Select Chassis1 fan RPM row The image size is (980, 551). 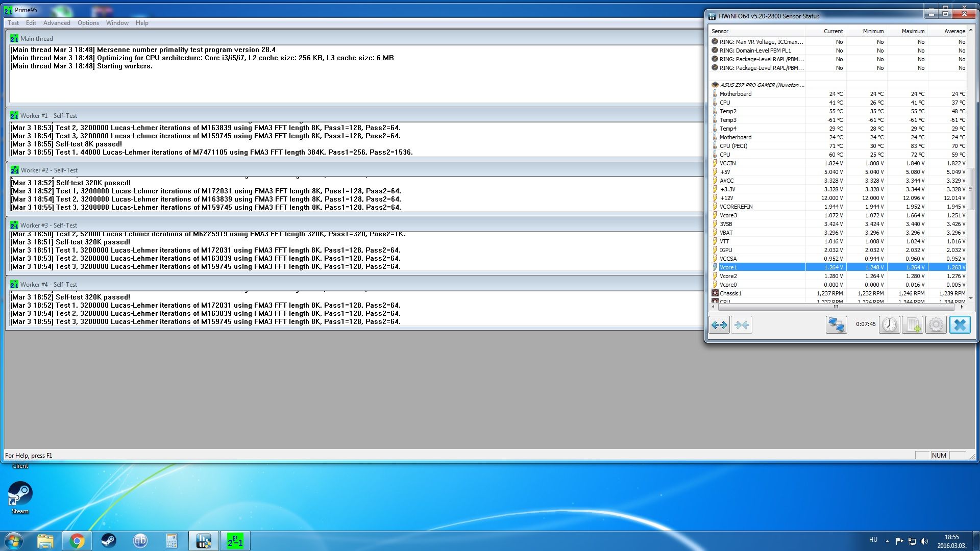838,293
